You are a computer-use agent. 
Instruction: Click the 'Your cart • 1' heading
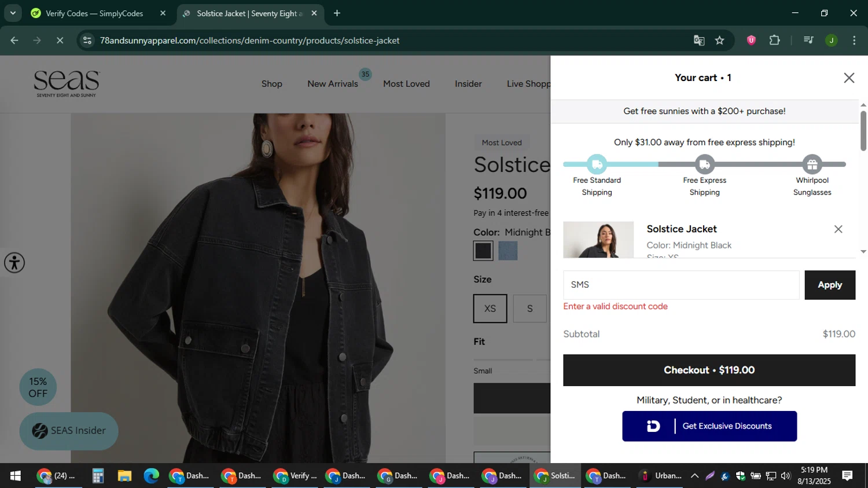[x=703, y=78]
